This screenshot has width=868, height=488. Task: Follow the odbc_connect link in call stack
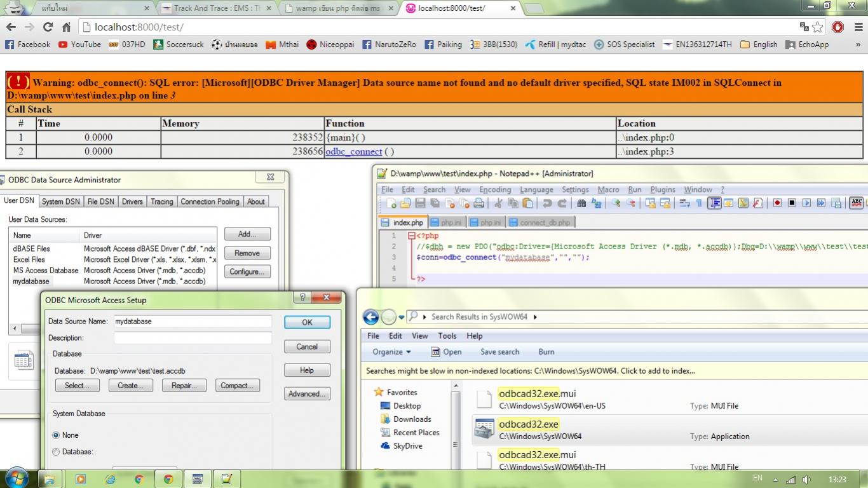pyautogui.click(x=353, y=151)
